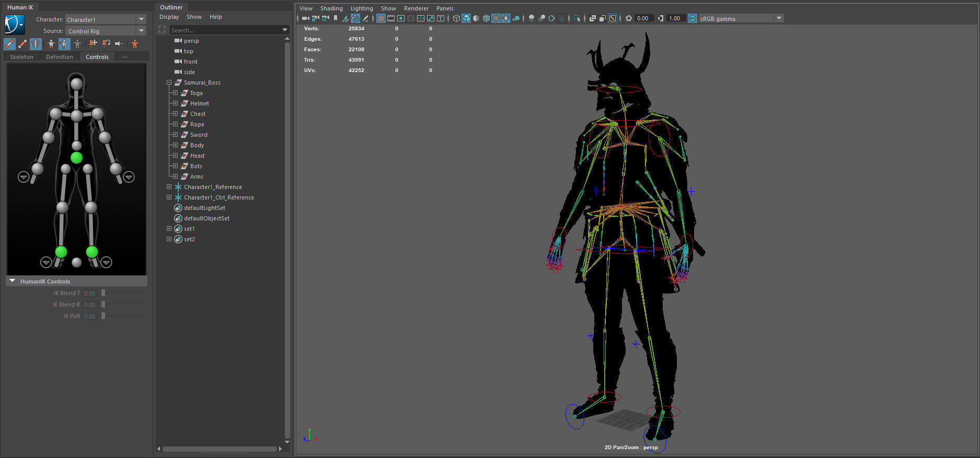
Task: Select the Helmet item in Outliner
Action: (199, 103)
